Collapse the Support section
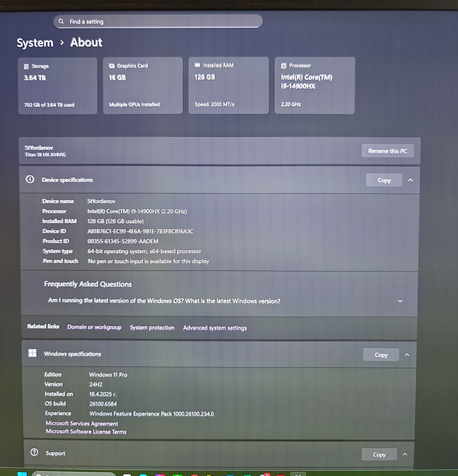 [405, 455]
